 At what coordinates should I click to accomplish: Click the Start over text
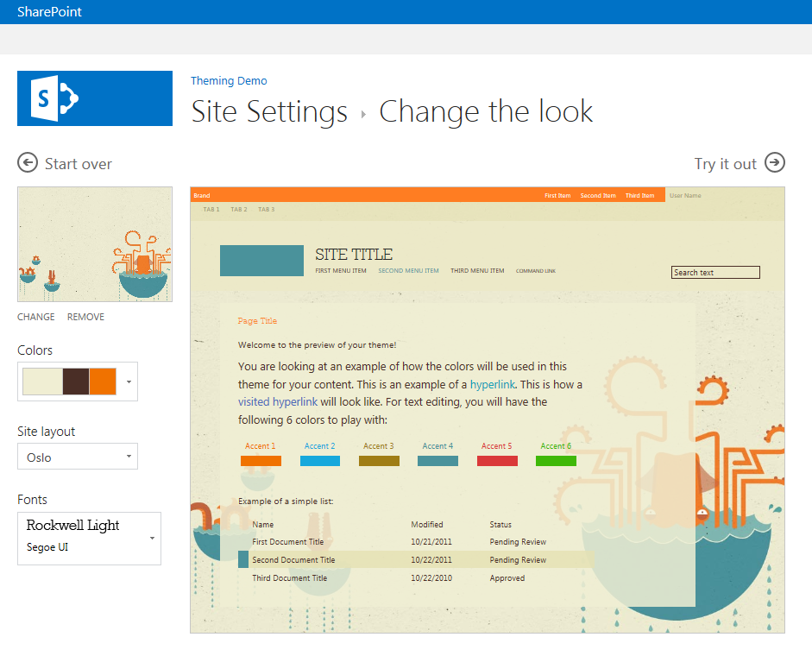(79, 164)
